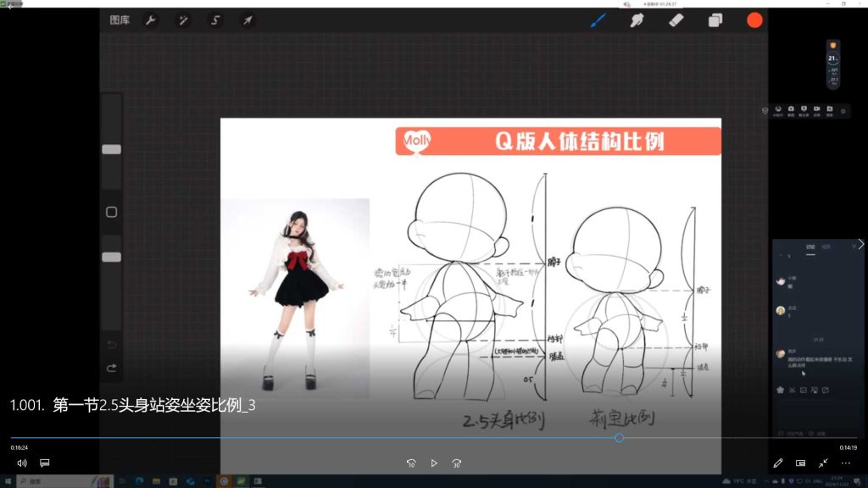Skip back 10 seconds
The image size is (868, 488).
click(411, 463)
